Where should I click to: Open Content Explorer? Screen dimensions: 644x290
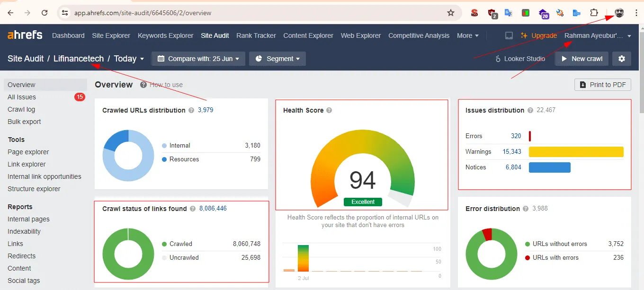coord(308,35)
